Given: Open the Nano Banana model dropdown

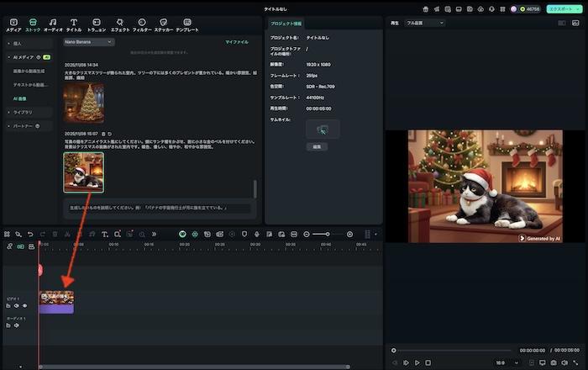Looking at the screenshot, I should coord(87,41).
